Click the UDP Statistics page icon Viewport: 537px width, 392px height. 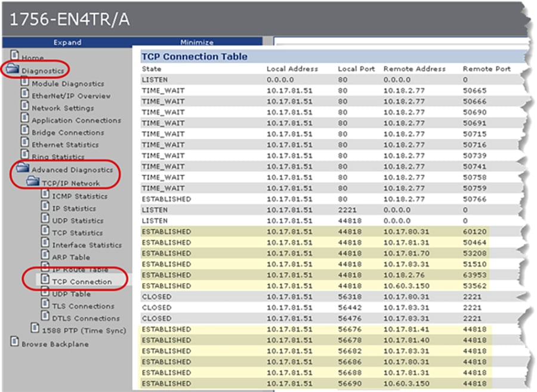(45, 218)
